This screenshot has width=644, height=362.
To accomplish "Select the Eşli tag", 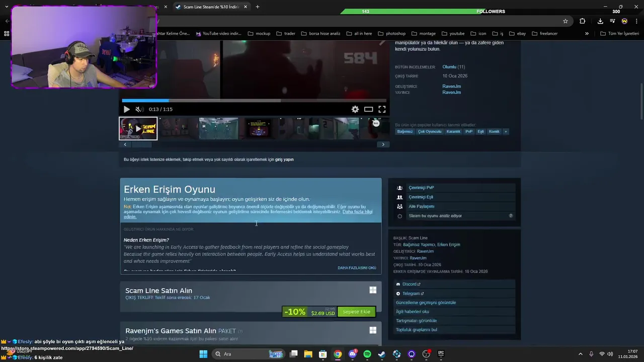I will coord(480,132).
